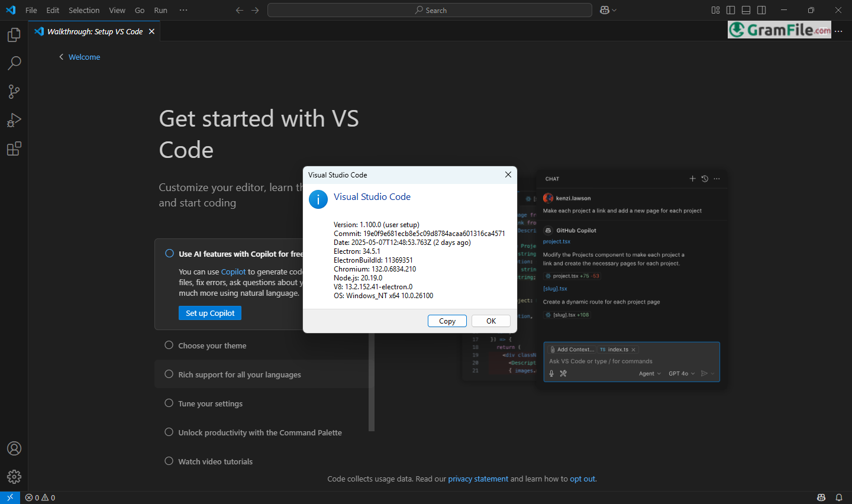Close the Visual Studio Code about dialog
The image size is (852, 504).
[508, 175]
